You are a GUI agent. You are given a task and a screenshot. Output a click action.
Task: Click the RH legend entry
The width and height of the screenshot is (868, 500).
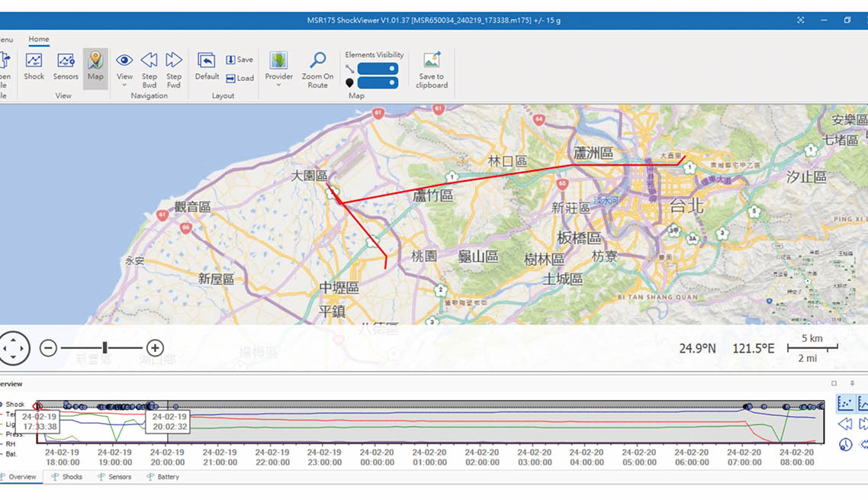click(8, 444)
